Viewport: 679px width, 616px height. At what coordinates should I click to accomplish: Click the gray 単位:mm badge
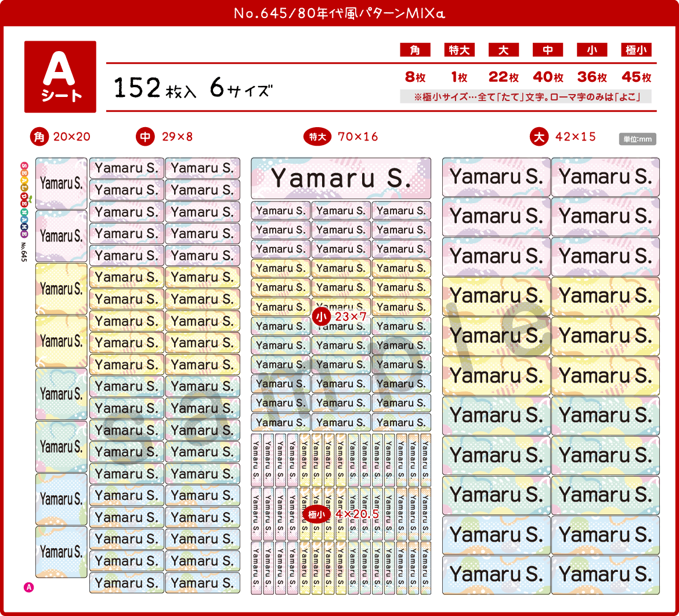(x=637, y=139)
